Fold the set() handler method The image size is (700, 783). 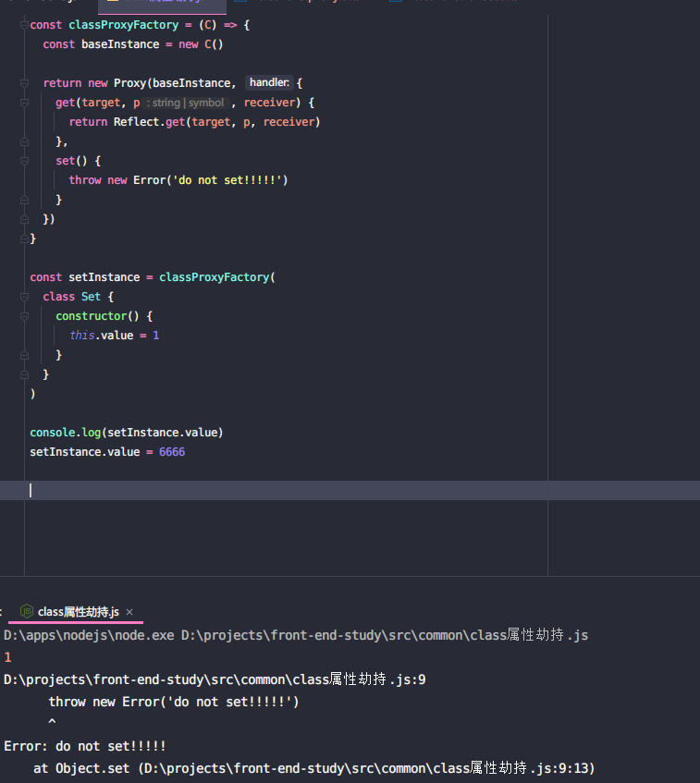24,161
